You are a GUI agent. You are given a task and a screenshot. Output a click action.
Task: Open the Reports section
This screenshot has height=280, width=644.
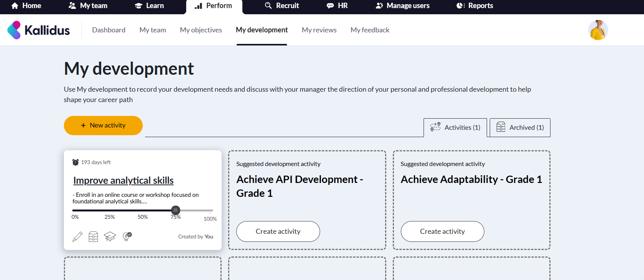coord(475,6)
